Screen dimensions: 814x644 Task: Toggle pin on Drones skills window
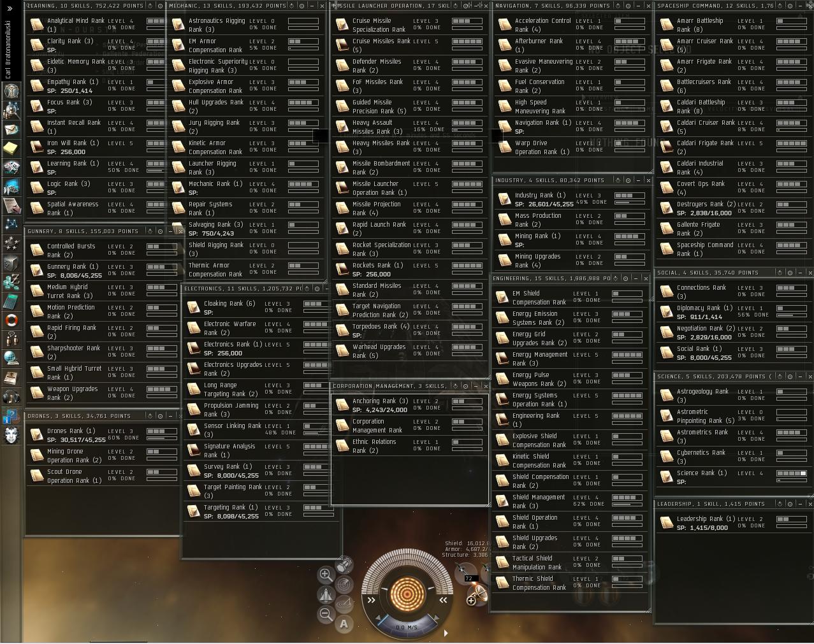pos(151,416)
